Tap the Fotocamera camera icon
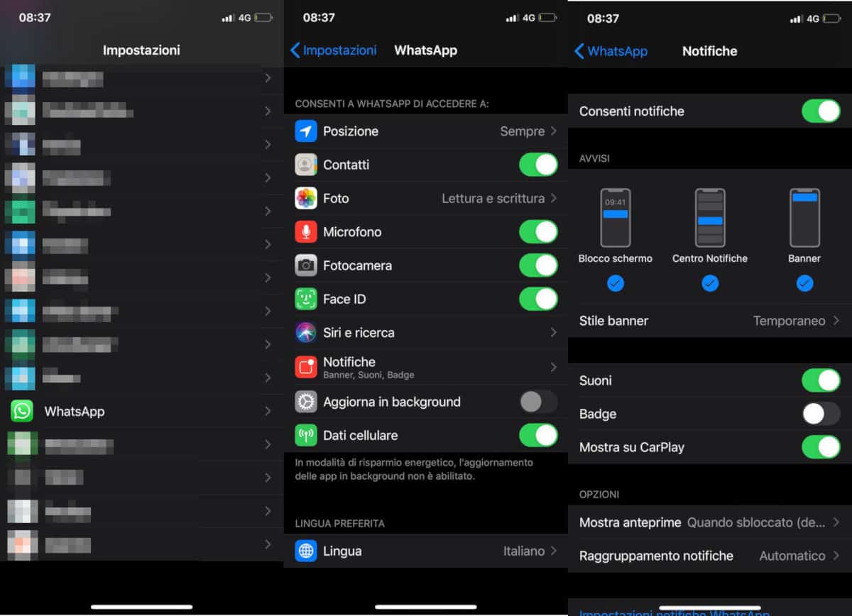Viewport: 852px width, 616px height. [x=306, y=265]
